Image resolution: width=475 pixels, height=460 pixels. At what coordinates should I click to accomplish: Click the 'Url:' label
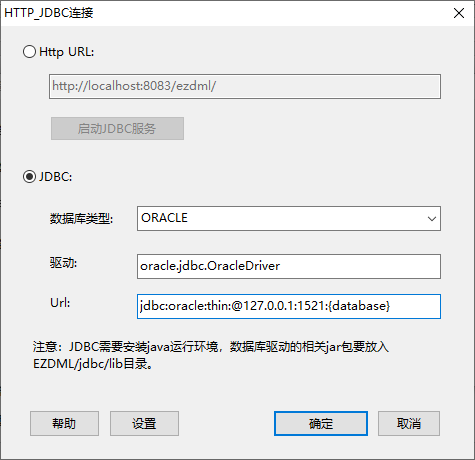coord(60,303)
